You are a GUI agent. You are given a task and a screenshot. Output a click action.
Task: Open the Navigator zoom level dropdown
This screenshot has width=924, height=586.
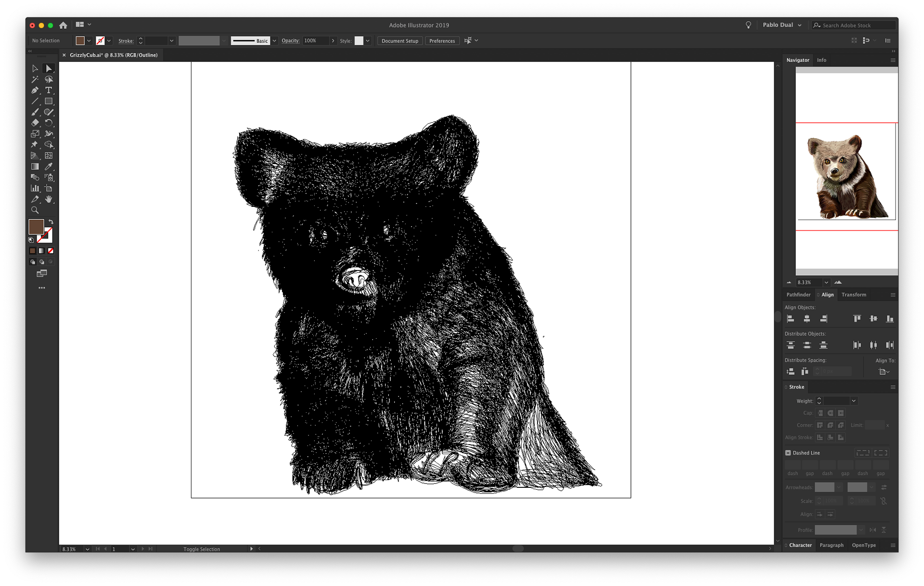[x=826, y=282]
